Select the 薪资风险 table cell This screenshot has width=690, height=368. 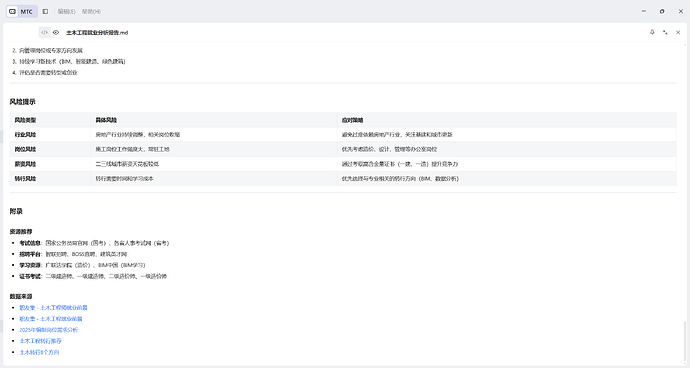[x=50, y=164]
